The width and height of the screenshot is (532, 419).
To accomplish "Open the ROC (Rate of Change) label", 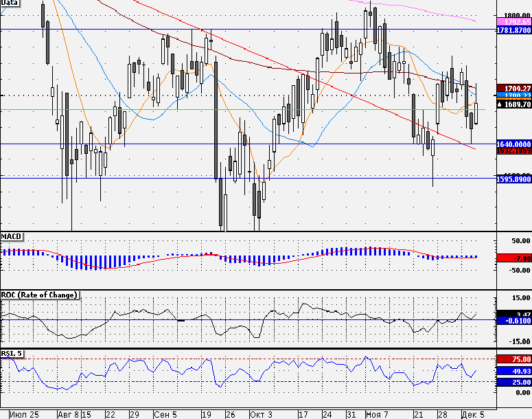I will pyautogui.click(x=40, y=295).
